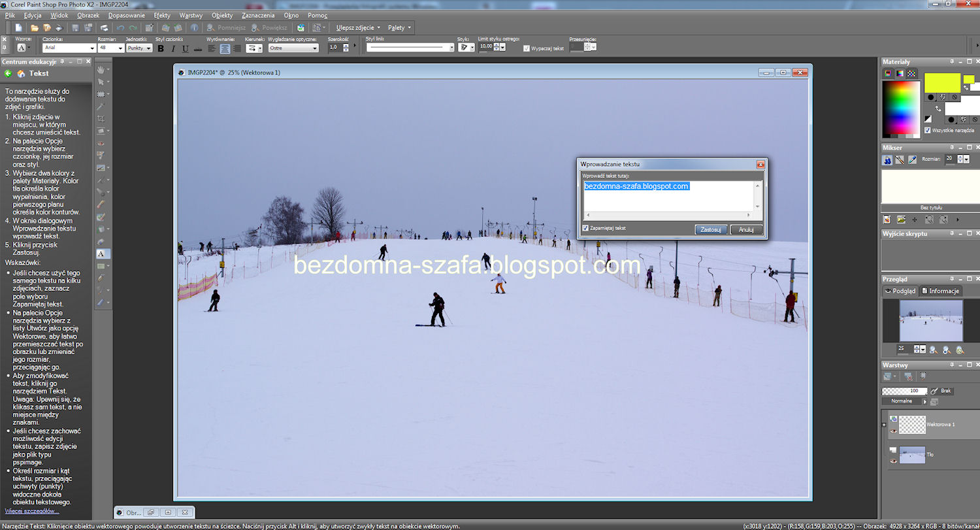Screen dimensions: 980x530
Task: Click the yellow foreground color swatch
Action: click(942, 82)
